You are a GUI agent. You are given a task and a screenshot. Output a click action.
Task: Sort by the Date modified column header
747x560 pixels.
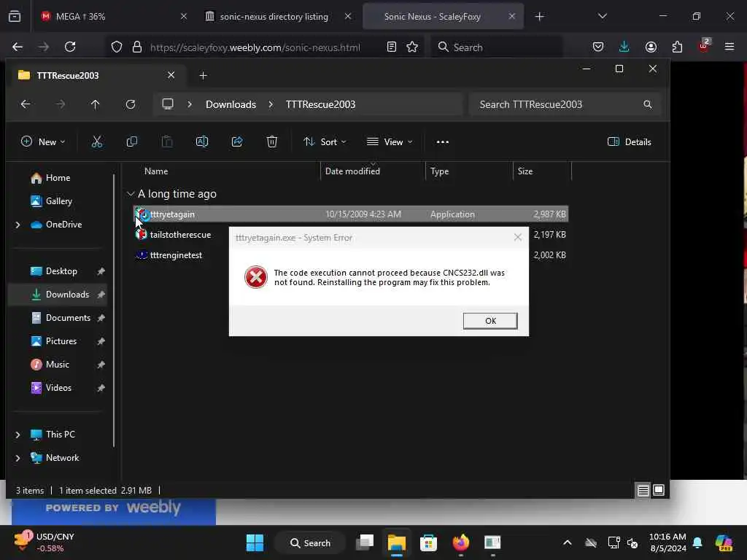[x=352, y=171]
